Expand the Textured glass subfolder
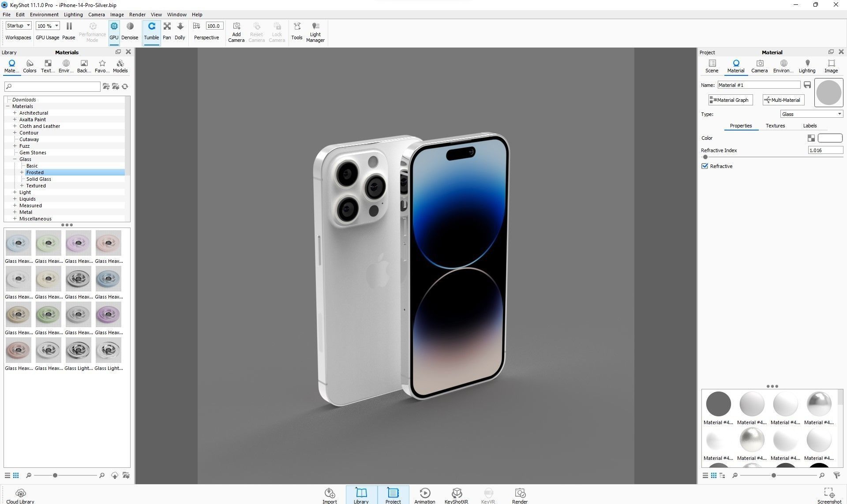 point(22,186)
